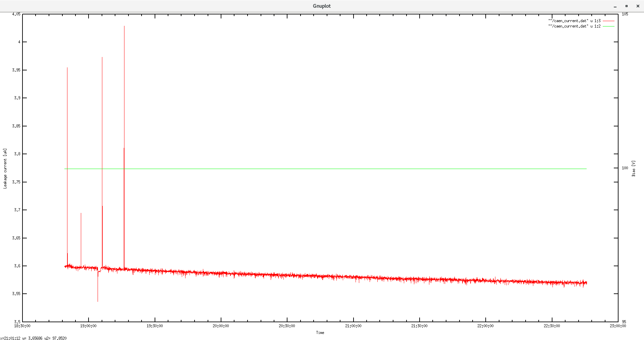Click the 23:00:00 x-axis tick label
This screenshot has height=340, width=644.
click(x=618, y=326)
